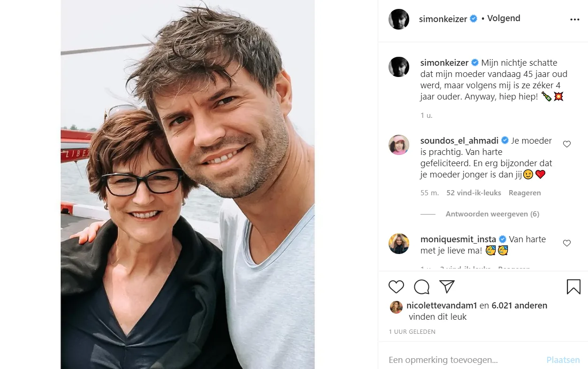Focus the 'Een opmerking toevoegen' comment field

click(465, 360)
